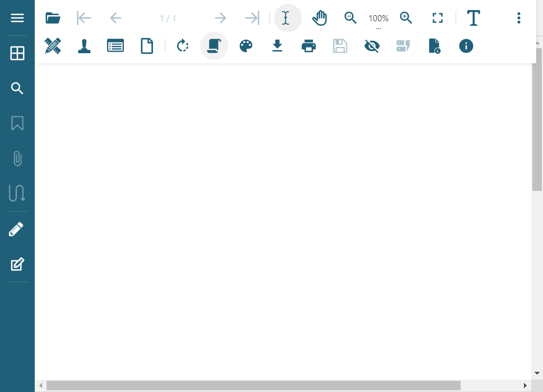543x392 pixels.
Task: Click the scroll right arrow
Action: point(525,385)
